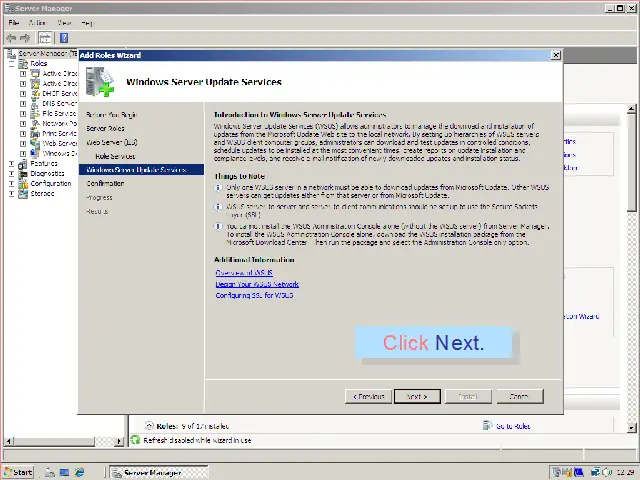Viewport: 640px width, 480px height.
Task: Click the Go to Roles link
Action: point(513,426)
